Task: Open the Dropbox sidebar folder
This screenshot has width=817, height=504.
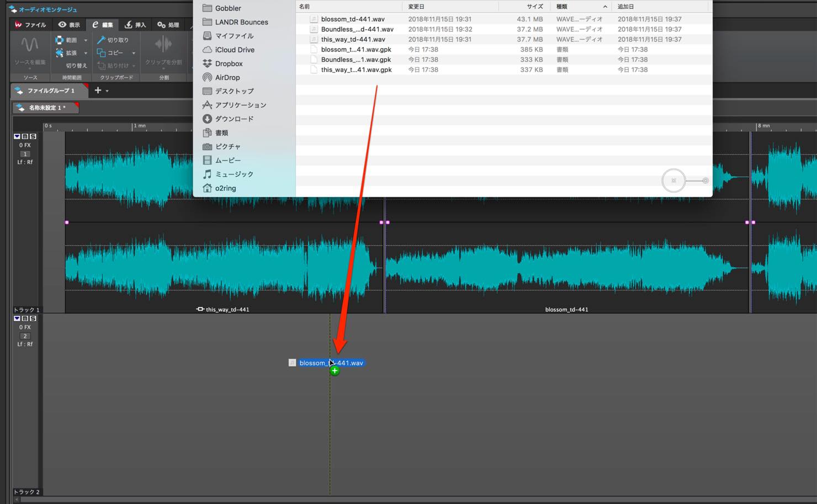Action: pyautogui.click(x=229, y=63)
